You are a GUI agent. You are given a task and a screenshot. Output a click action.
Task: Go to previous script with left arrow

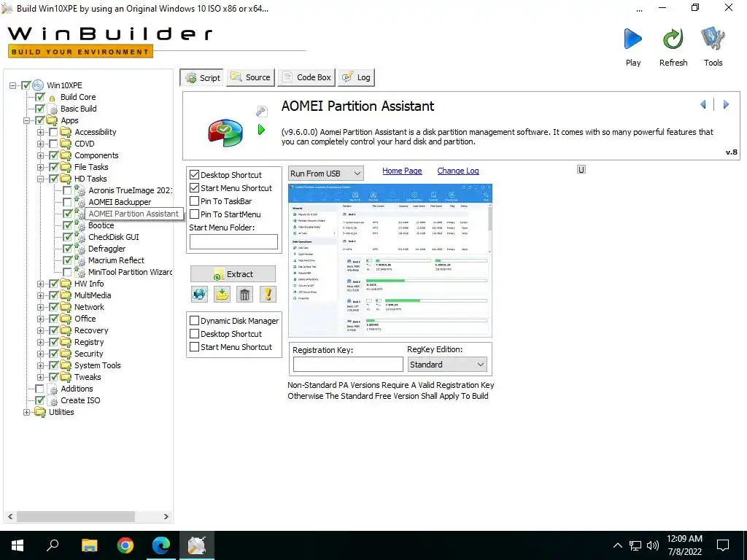pyautogui.click(x=703, y=104)
